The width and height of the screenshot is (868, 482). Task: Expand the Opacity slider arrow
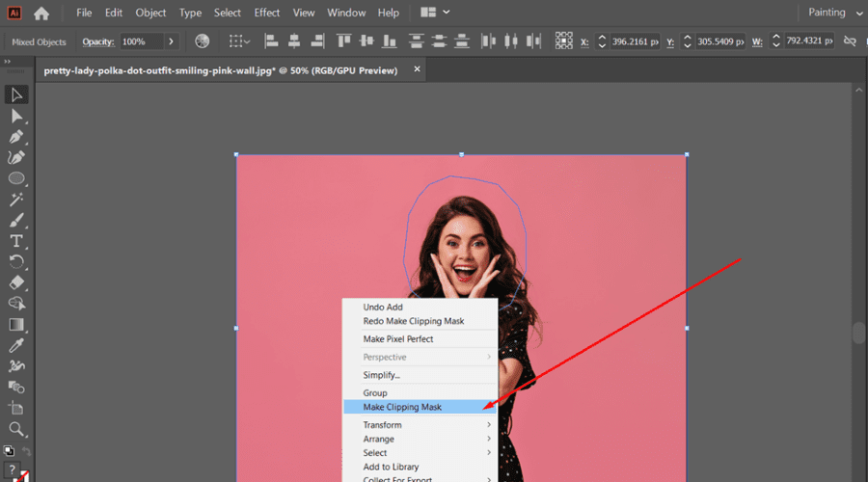click(x=171, y=41)
